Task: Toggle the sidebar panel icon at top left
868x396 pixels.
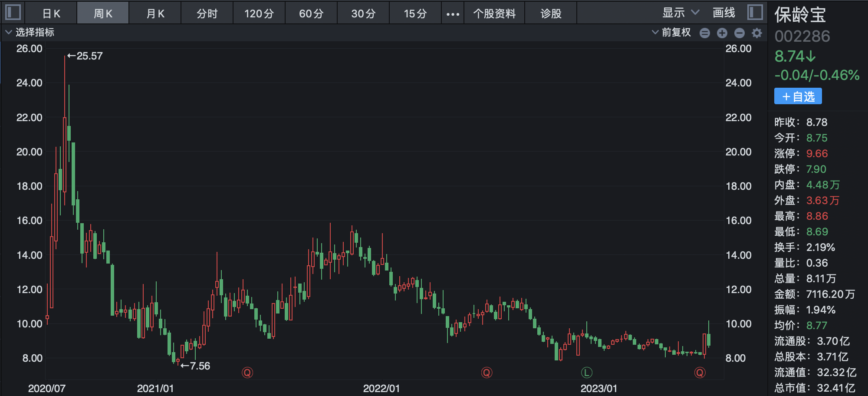Action: pyautogui.click(x=13, y=13)
